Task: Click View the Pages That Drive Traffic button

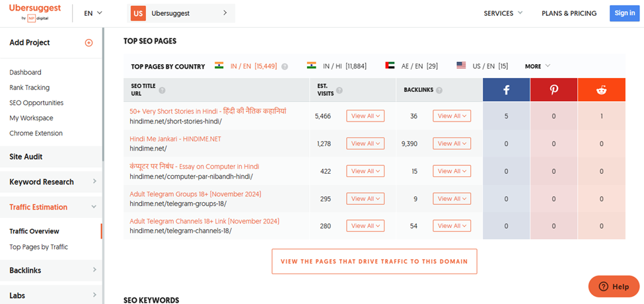Action: click(x=374, y=261)
